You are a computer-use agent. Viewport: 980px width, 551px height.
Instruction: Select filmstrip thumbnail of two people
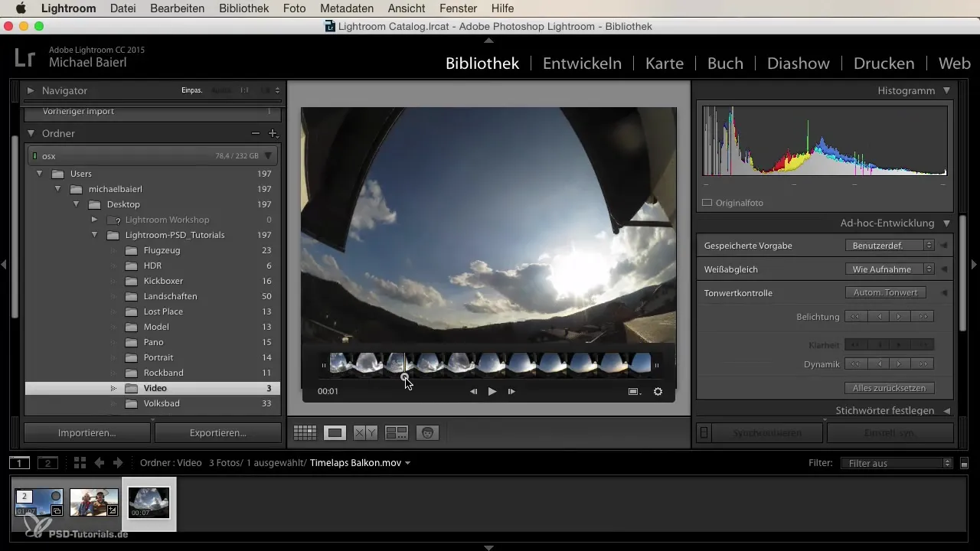pyautogui.click(x=94, y=503)
